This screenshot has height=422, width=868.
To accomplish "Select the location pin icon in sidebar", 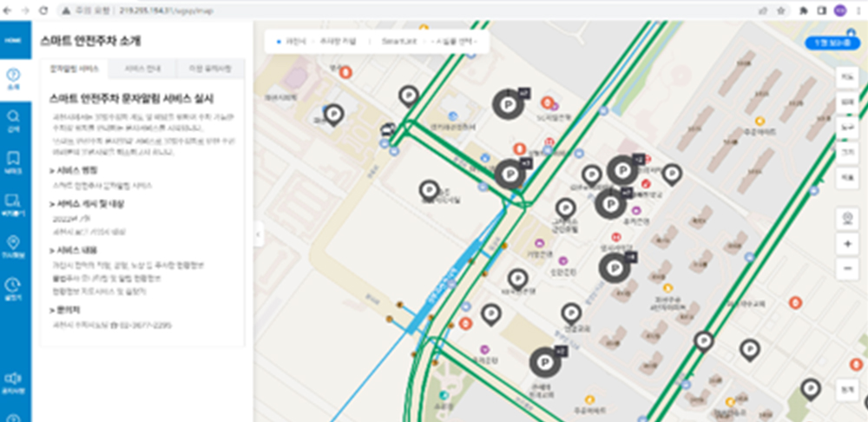I will (x=15, y=245).
